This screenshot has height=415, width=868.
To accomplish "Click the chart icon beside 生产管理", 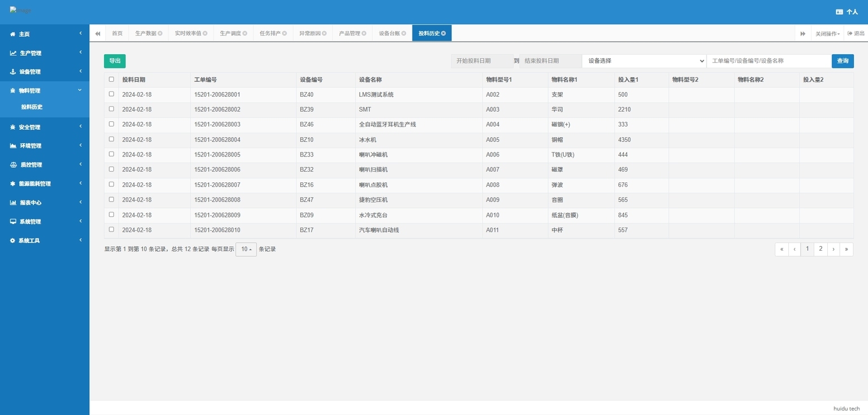I will (13, 53).
